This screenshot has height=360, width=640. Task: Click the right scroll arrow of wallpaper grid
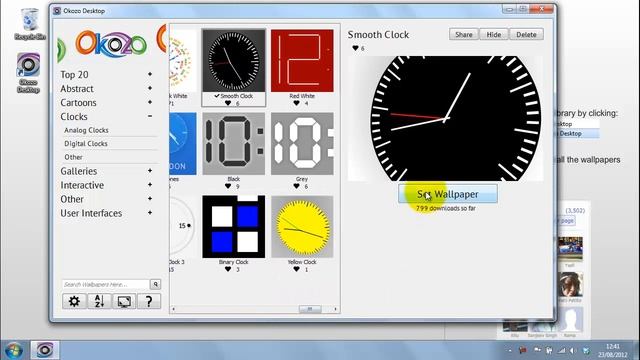(336, 309)
